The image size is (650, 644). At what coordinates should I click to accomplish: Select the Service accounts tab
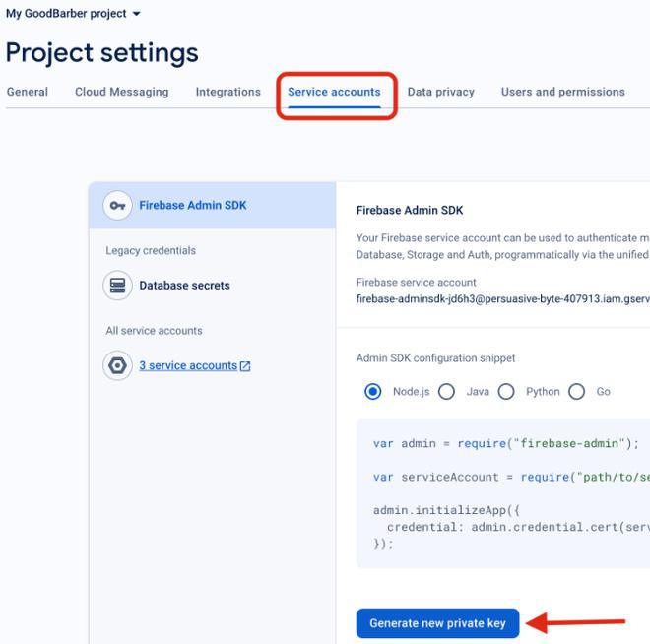[334, 92]
